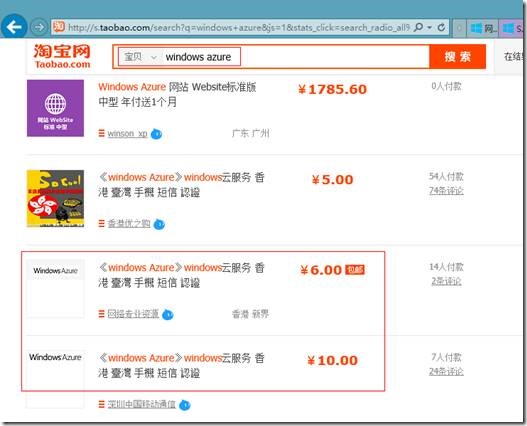Click the seller icon beside winson_xp

tap(102, 133)
